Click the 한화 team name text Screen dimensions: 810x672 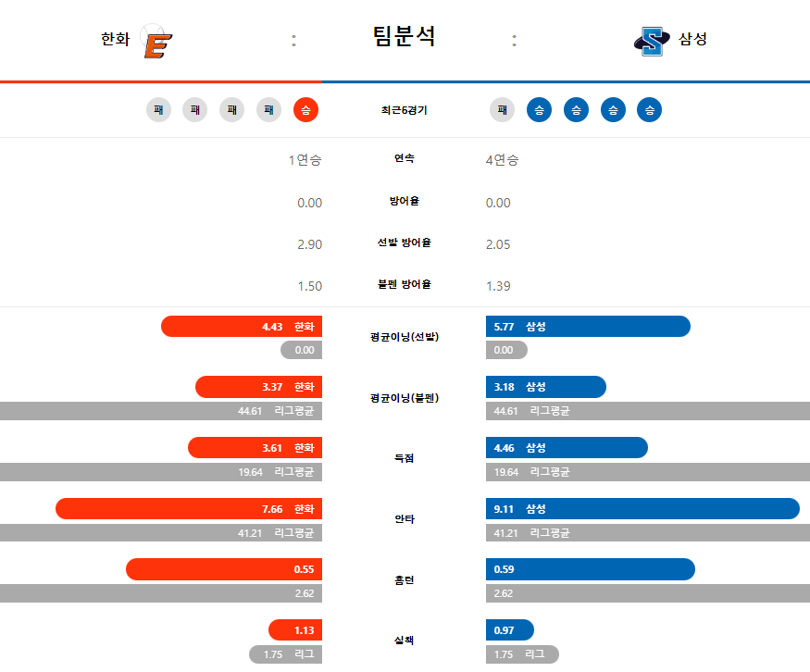point(115,39)
